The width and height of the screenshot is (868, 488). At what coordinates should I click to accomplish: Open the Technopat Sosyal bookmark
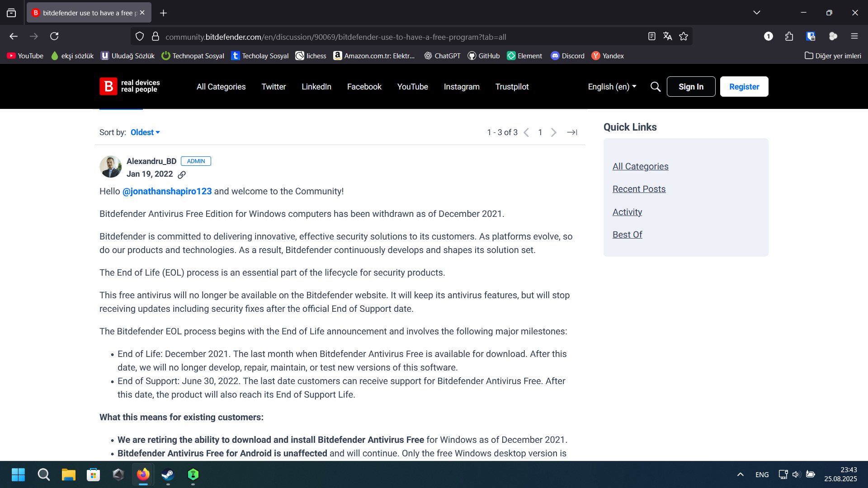pos(193,56)
